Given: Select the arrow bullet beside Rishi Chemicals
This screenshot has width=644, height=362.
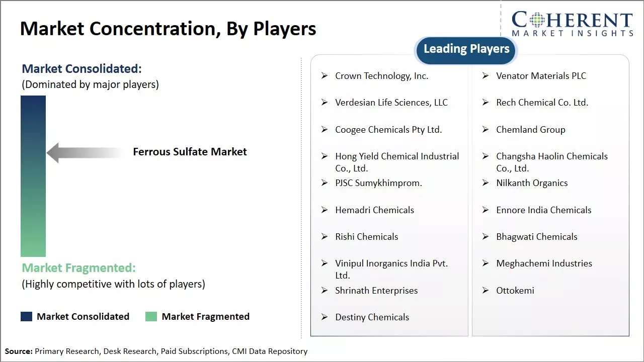Looking at the screenshot, I should pyautogui.click(x=324, y=236).
